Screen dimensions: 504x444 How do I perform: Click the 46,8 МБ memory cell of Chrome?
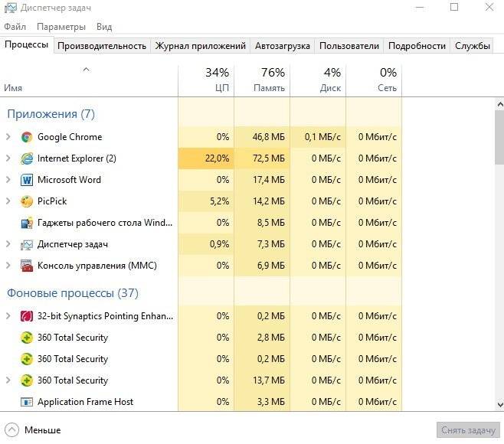click(x=262, y=137)
